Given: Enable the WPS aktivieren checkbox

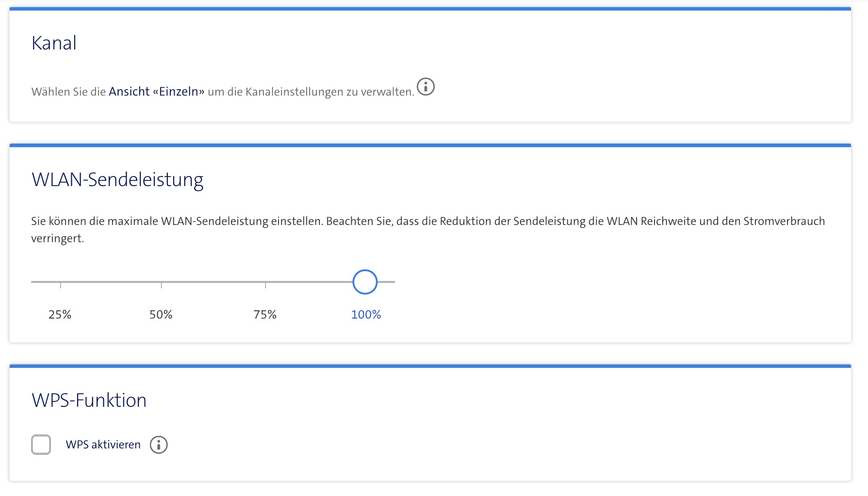Looking at the screenshot, I should [41, 445].
